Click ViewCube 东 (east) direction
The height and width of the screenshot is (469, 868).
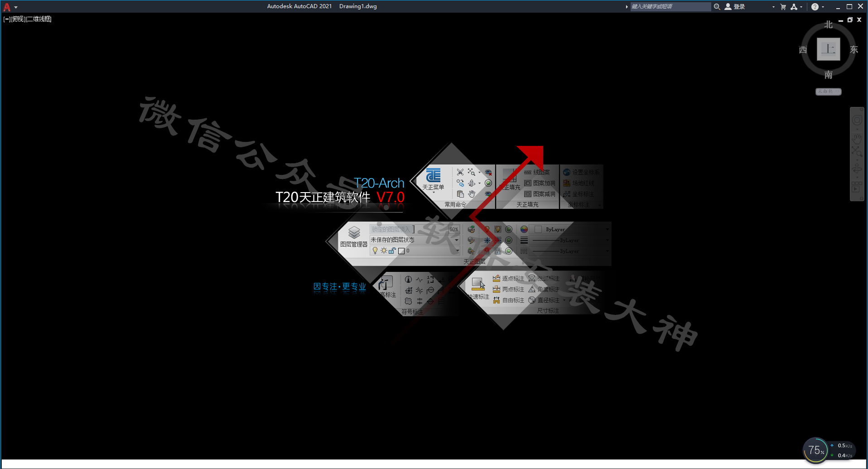(x=854, y=49)
